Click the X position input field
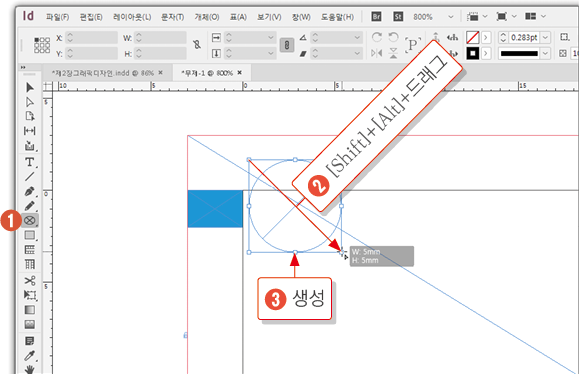The image size is (579, 374). pos(92,37)
